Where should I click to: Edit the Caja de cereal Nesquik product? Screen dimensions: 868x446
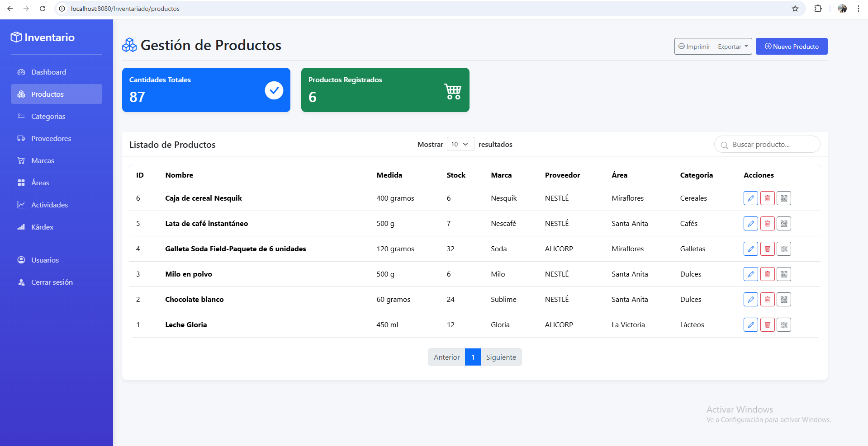(750, 198)
